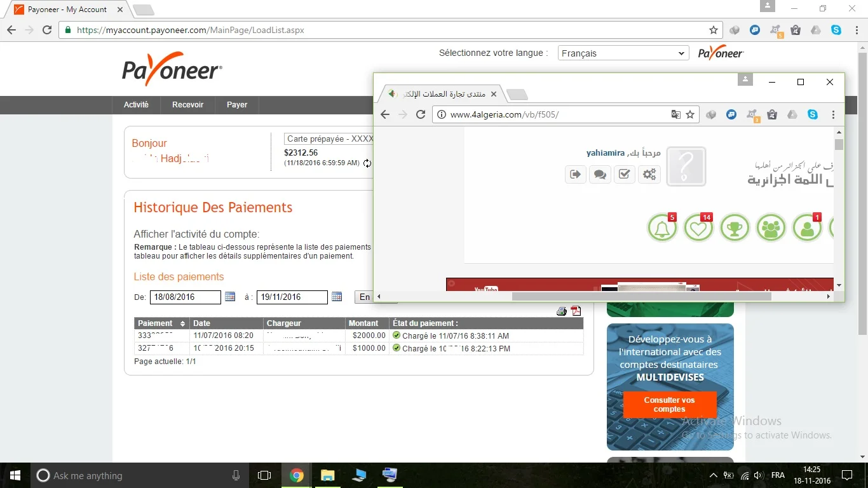Viewport: 868px width, 488px height.
Task: Open forum messages speech bubble icon
Action: (600, 174)
